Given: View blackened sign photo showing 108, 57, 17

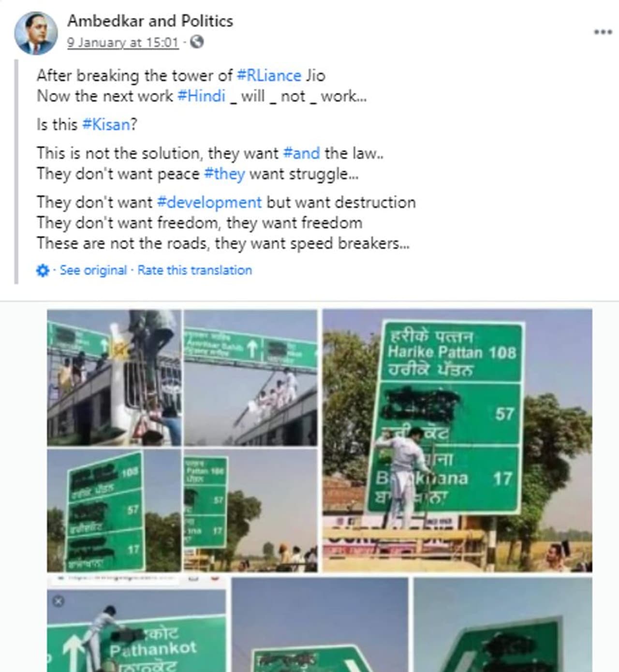Looking at the screenshot, I should click(x=114, y=511).
